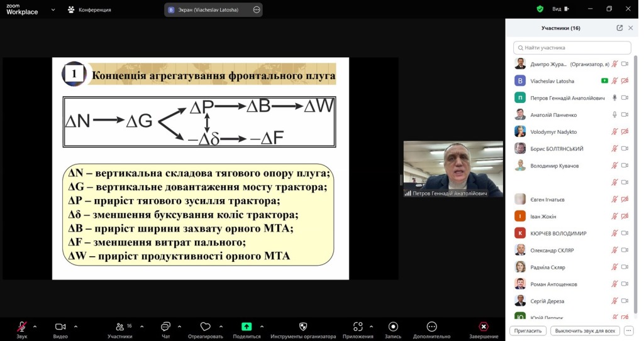Select participant КЮРЧЕВ ВОЛОДИМИР in list
644x341 pixels.
572,233
